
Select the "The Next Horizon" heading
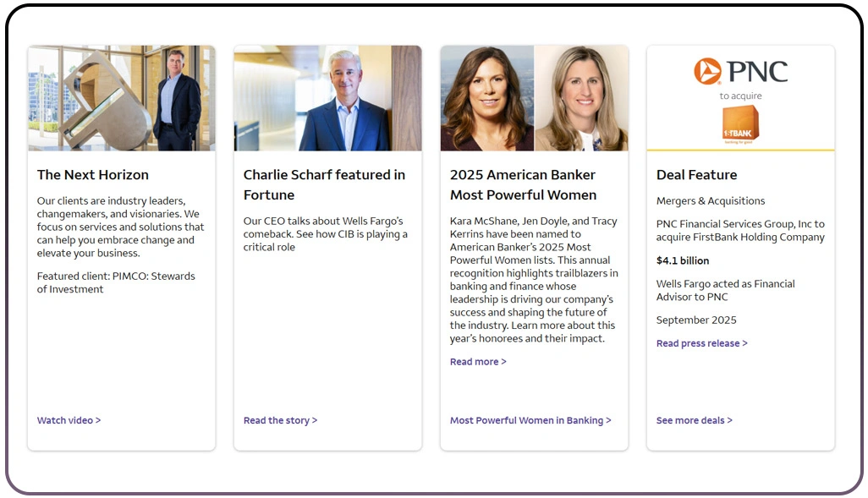(93, 175)
